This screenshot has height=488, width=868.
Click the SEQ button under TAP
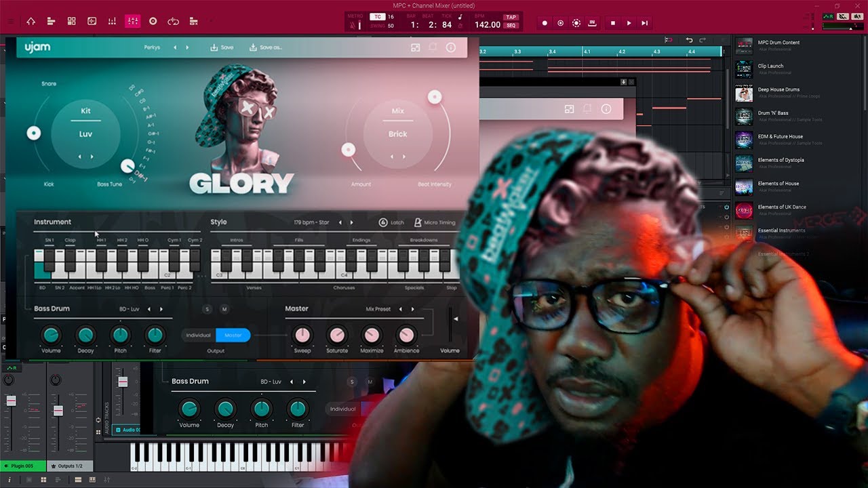click(x=511, y=25)
